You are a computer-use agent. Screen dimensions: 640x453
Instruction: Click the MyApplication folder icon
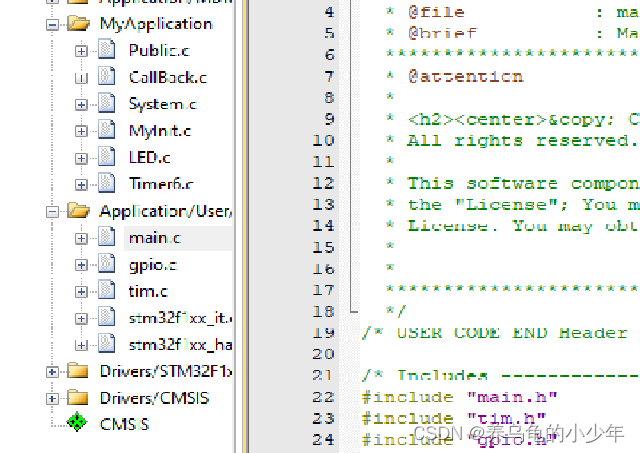pos(78,24)
